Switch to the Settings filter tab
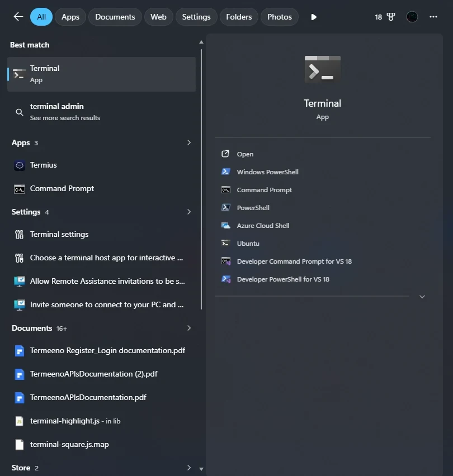Screen dimensions: 453x476 pyautogui.click(x=196, y=17)
